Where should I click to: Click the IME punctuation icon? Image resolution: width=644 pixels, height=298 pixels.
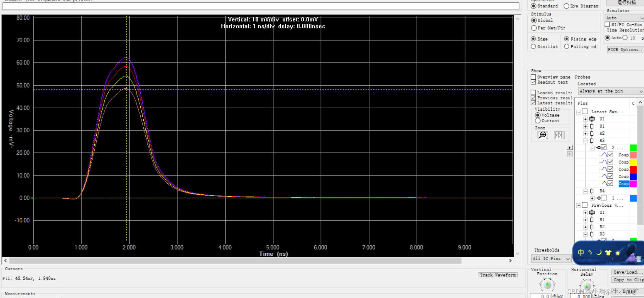[590, 252]
